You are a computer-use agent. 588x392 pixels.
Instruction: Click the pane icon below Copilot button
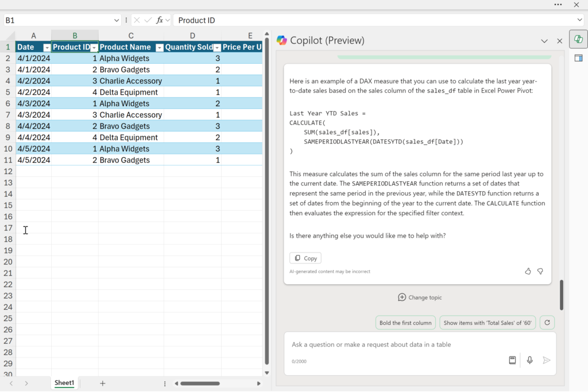point(578,58)
